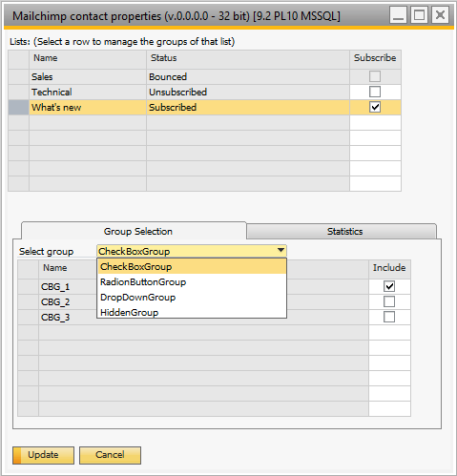
Task: Enable Include checkbox for CBG_3
Action: point(389,317)
